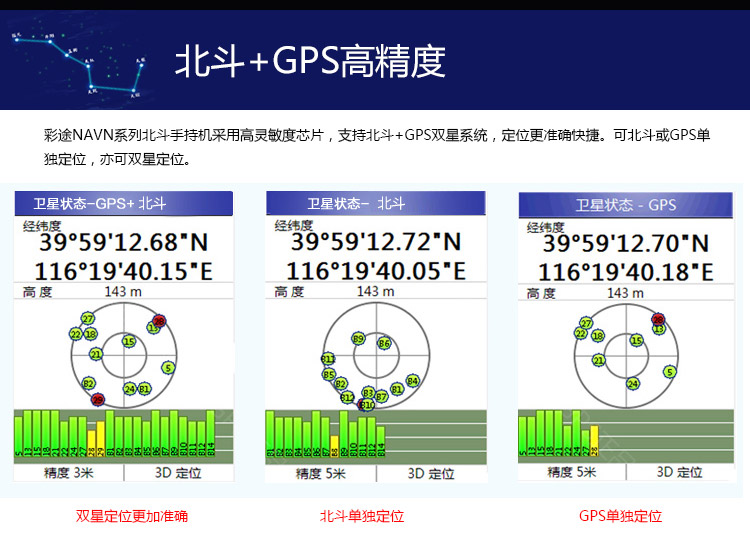Click the yellow signal bar in the GPS-only chart
750x558 pixels.
point(594,440)
